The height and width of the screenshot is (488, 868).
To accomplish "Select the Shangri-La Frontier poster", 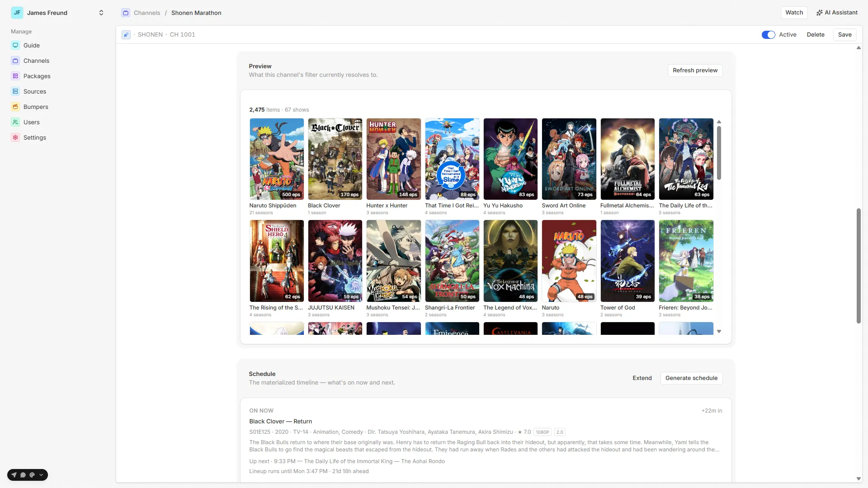I will point(452,261).
